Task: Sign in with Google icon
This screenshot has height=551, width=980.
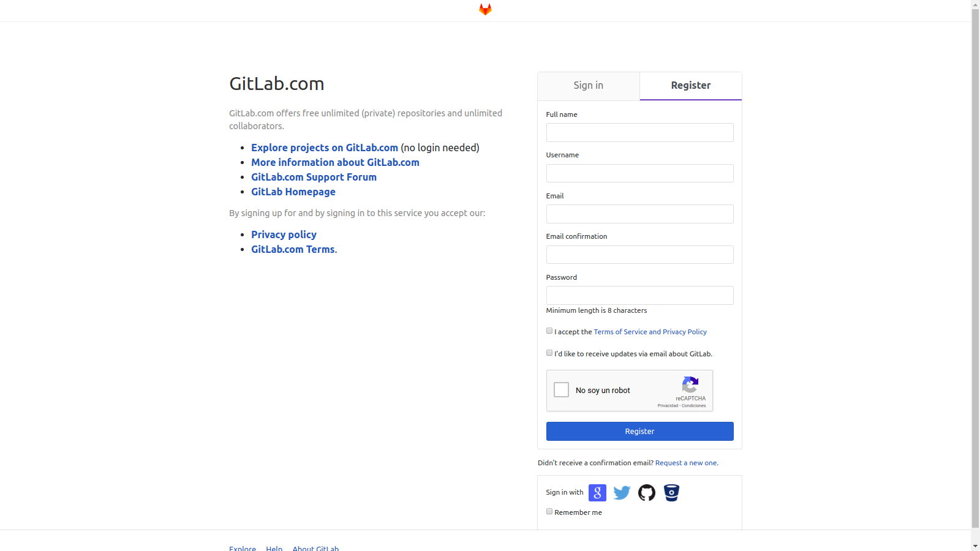Action: click(x=597, y=493)
